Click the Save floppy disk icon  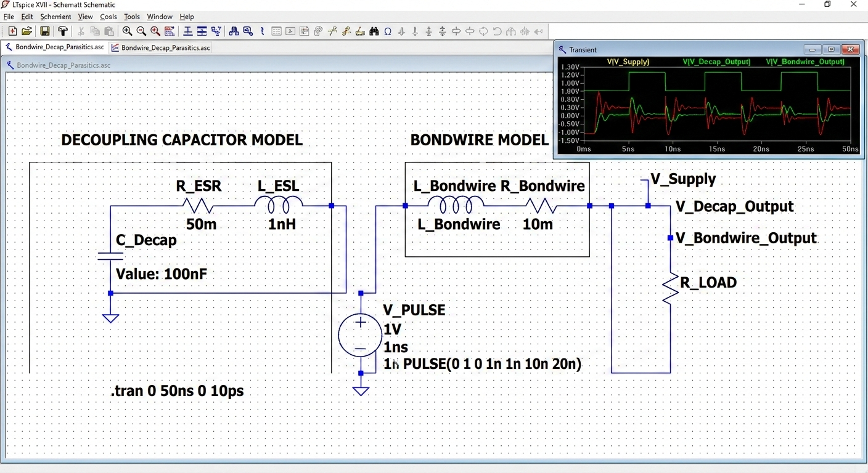(45, 31)
